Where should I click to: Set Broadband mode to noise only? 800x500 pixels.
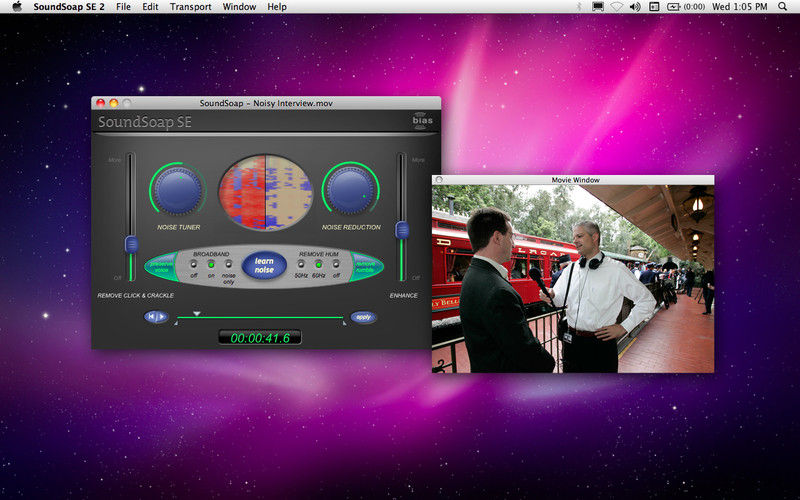point(229,264)
